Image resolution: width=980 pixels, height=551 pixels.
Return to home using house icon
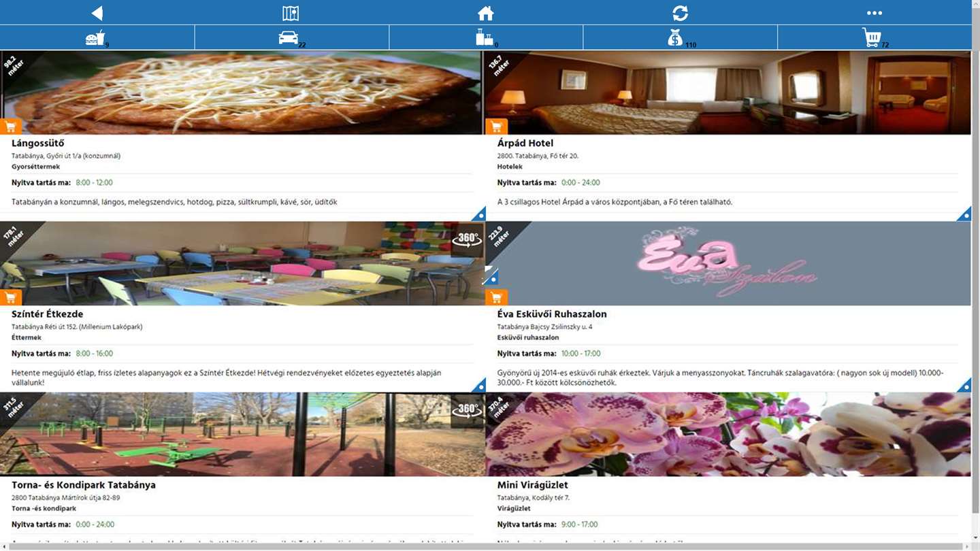[x=485, y=13]
